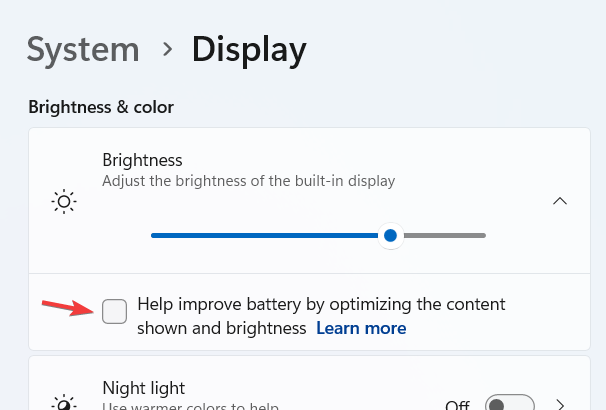Viewport: 606px width, 410px height.
Task: Click the Night light label
Action: click(144, 387)
